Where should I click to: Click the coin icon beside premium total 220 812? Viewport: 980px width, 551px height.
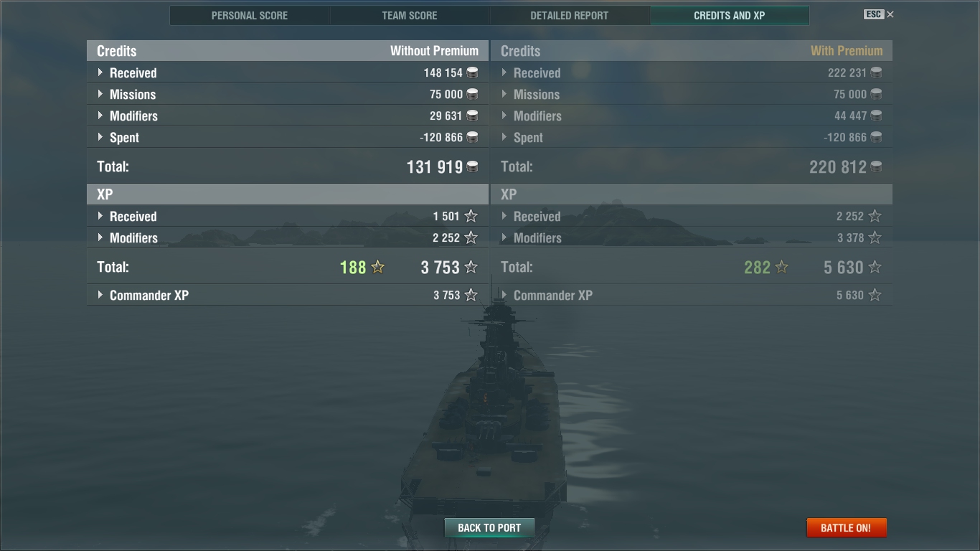tap(876, 166)
